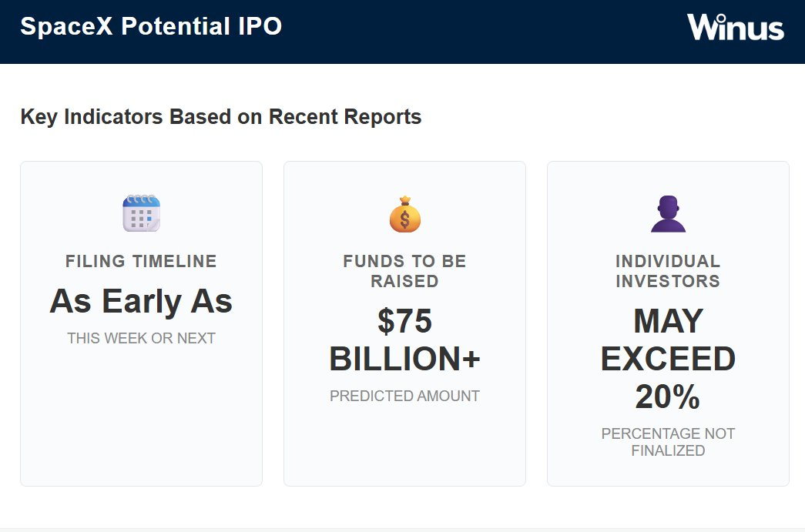Image resolution: width=805 pixels, height=532 pixels.
Task: Click PERCENTAGE NOT FINALIZED caption
Action: (668, 442)
